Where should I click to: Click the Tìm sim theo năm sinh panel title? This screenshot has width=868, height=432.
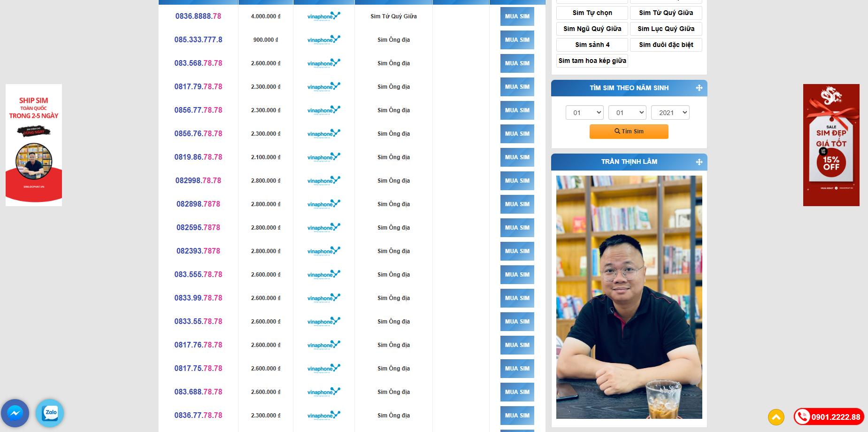[x=629, y=88]
